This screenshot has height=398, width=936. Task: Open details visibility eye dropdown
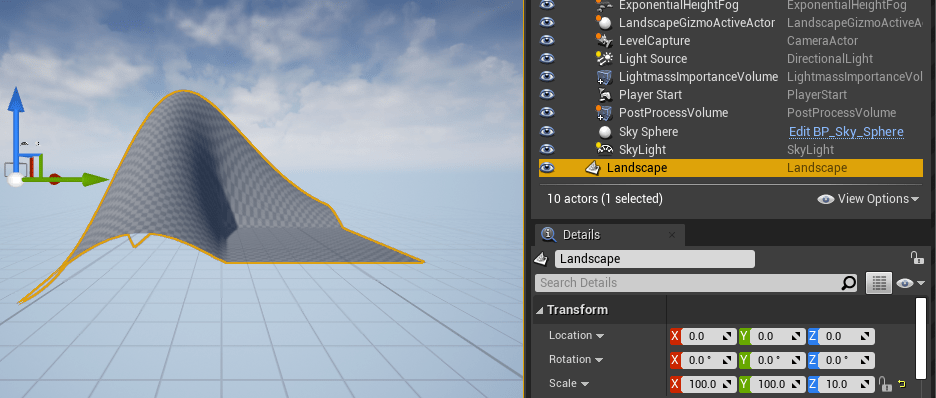(910, 283)
